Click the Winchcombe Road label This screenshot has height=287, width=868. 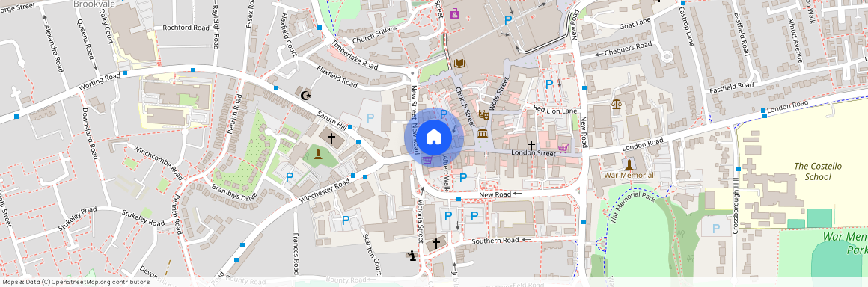tap(159, 164)
